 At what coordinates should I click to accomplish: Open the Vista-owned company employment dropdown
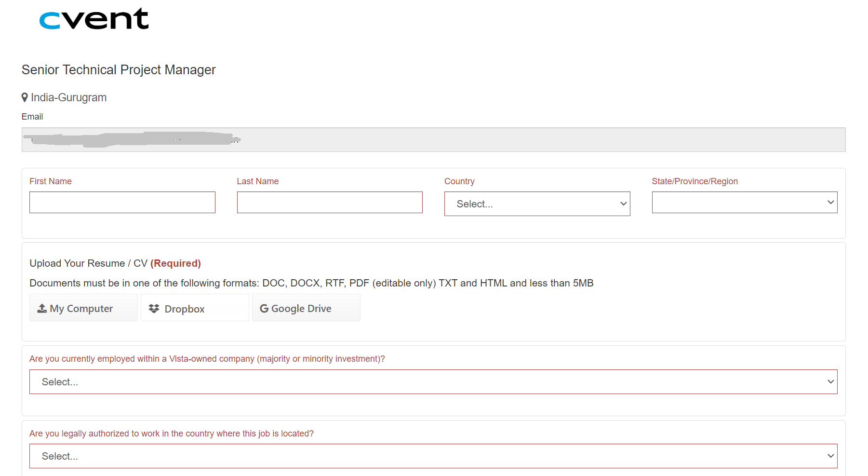433,382
